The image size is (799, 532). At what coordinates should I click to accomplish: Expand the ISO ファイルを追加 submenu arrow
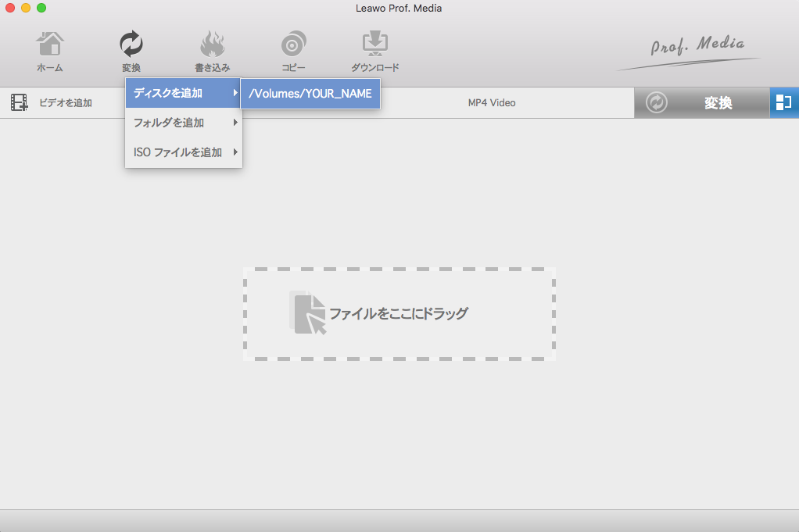235,152
